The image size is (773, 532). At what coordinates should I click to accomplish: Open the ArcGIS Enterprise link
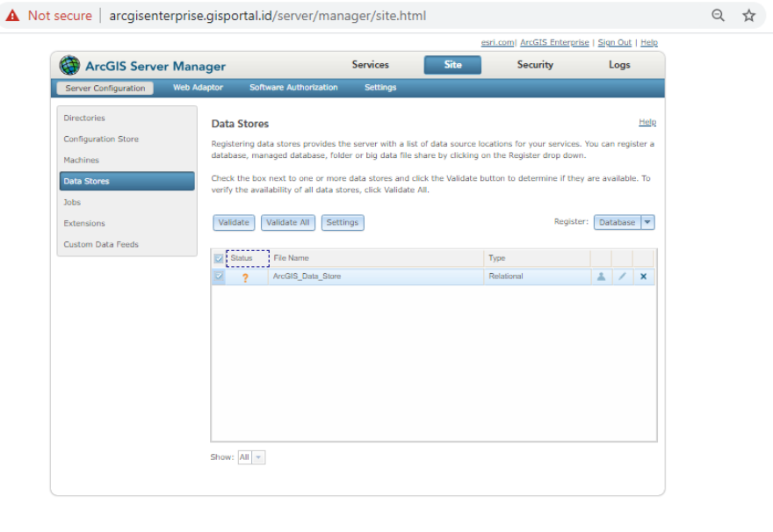click(x=554, y=42)
